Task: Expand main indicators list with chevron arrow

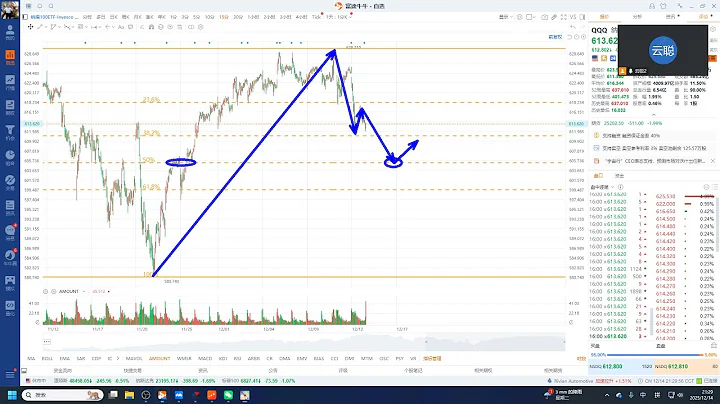Action: tap(118, 358)
